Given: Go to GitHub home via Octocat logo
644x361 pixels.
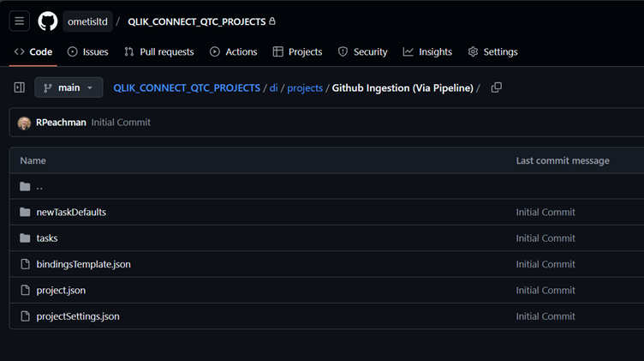Looking at the screenshot, I should click(x=48, y=21).
